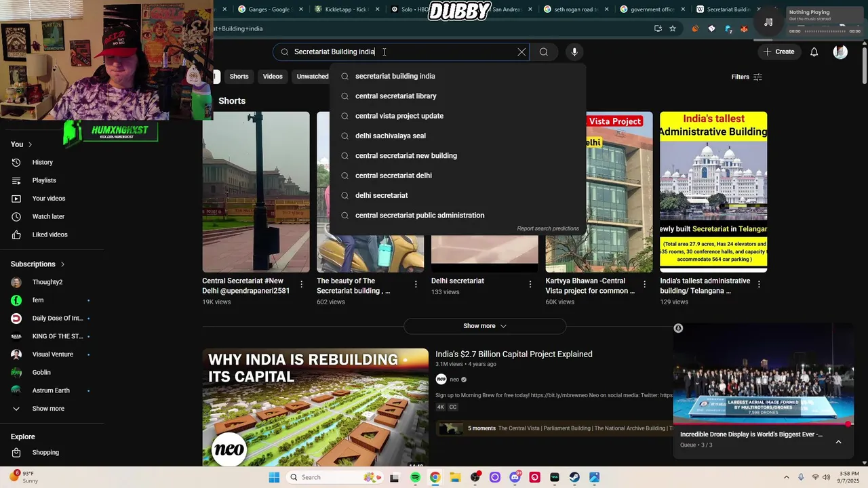
Task: Open Steam from the taskbar
Action: tap(574, 477)
